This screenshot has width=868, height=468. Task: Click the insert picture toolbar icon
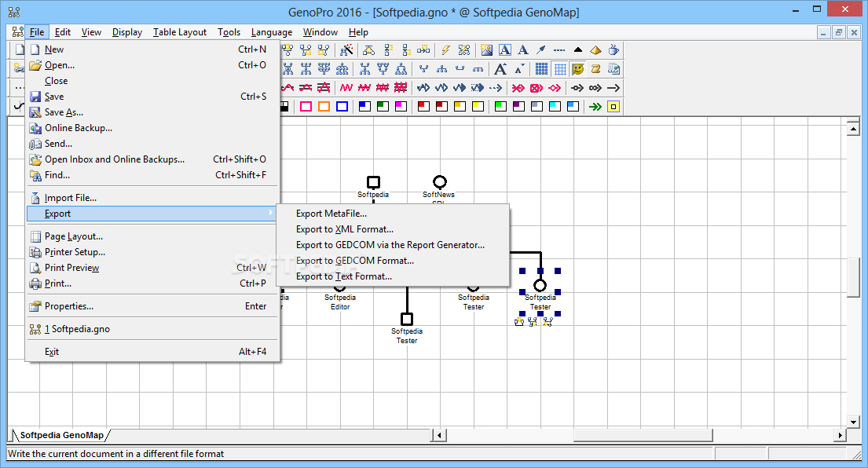(x=486, y=49)
